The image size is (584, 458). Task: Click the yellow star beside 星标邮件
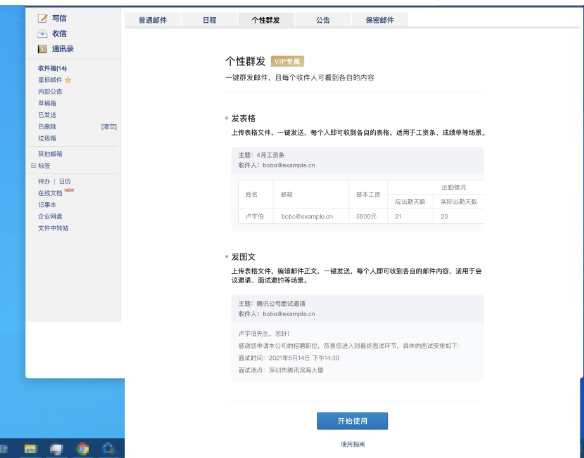(68, 80)
